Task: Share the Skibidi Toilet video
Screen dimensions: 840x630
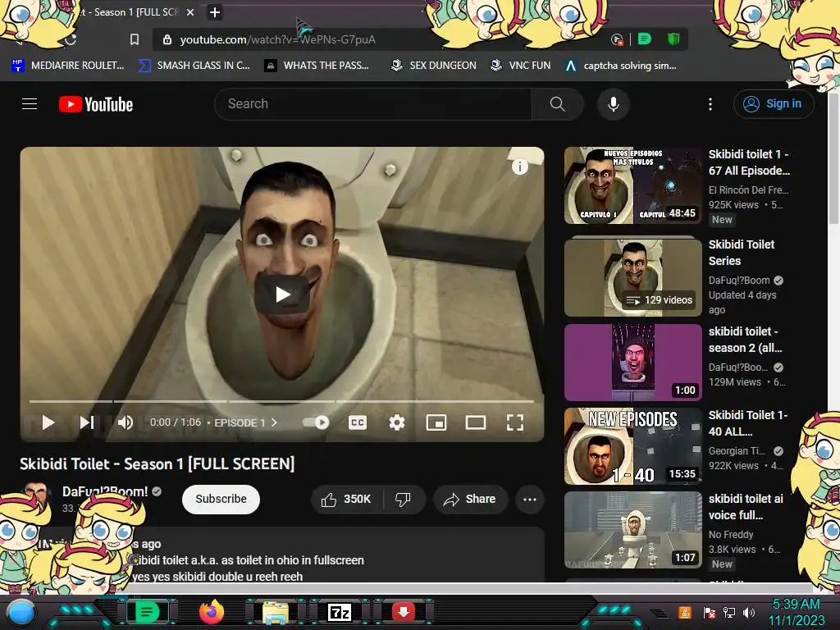Action: 470,500
